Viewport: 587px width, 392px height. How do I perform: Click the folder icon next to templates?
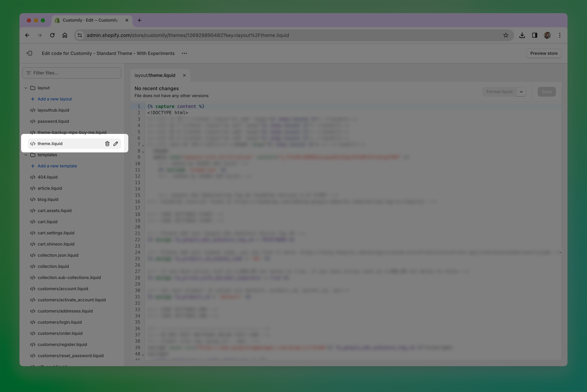pyautogui.click(x=33, y=155)
